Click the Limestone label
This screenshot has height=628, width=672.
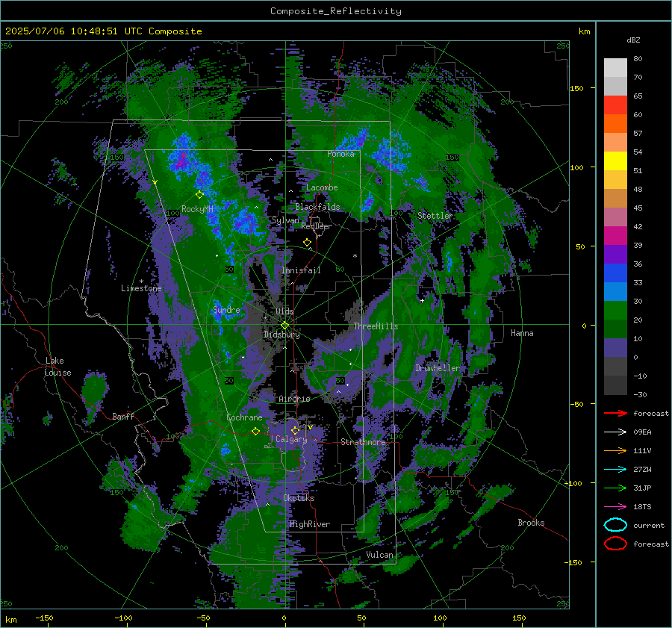pyautogui.click(x=141, y=288)
